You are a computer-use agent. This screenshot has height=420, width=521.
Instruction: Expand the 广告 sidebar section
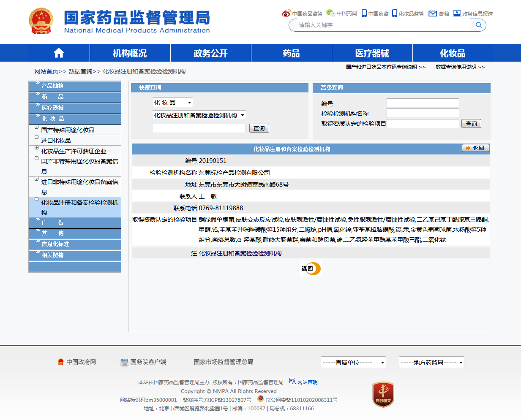point(75,222)
